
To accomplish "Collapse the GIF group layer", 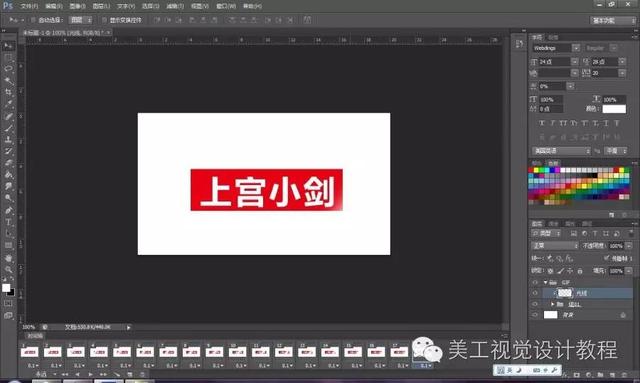I will click(x=545, y=282).
